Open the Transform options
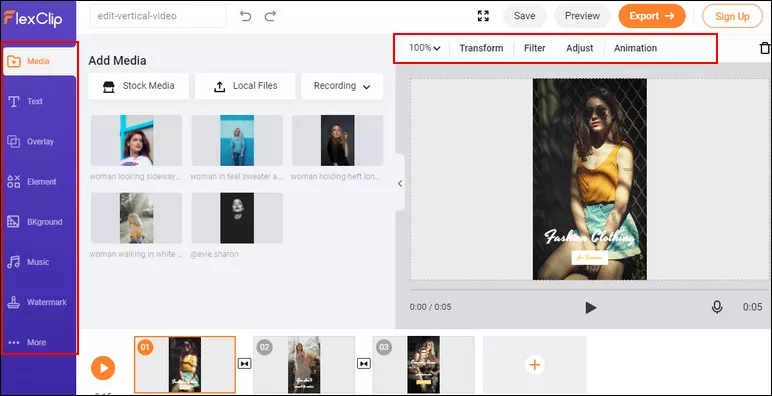 click(x=481, y=48)
